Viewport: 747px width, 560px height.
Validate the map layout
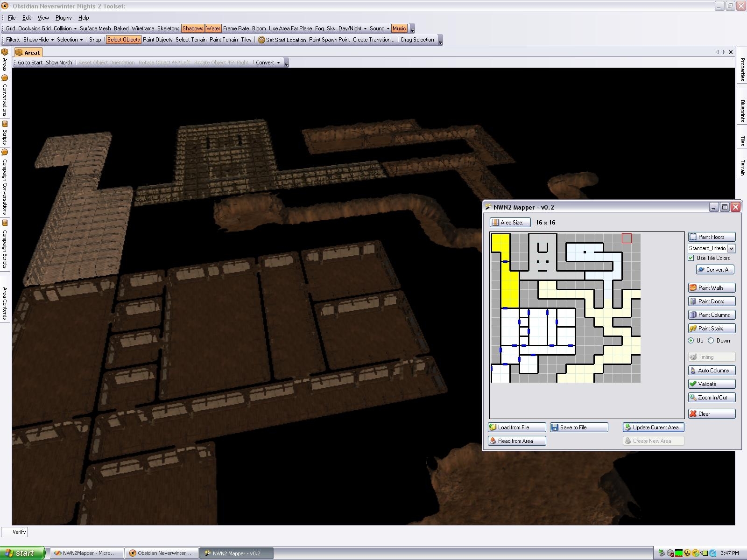[x=711, y=384]
